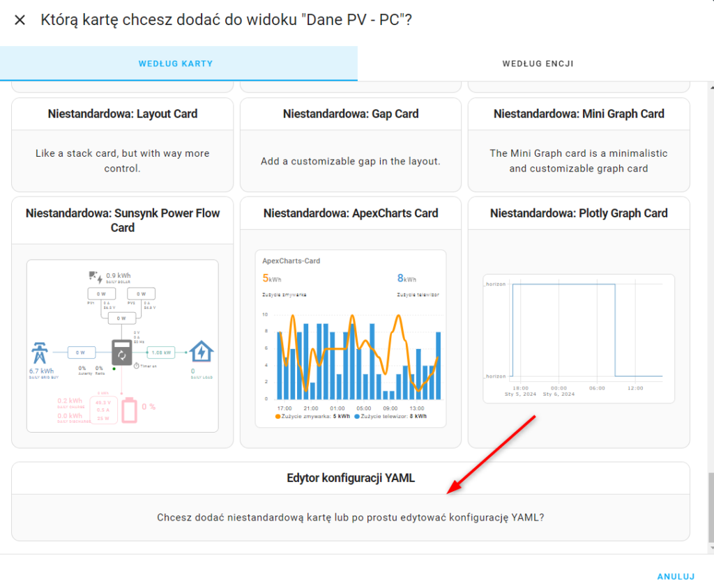Viewport: 714px width, 588px height.
Task: Click the battery icon in Sunsynk preview
Action: (x=130, y=409)
